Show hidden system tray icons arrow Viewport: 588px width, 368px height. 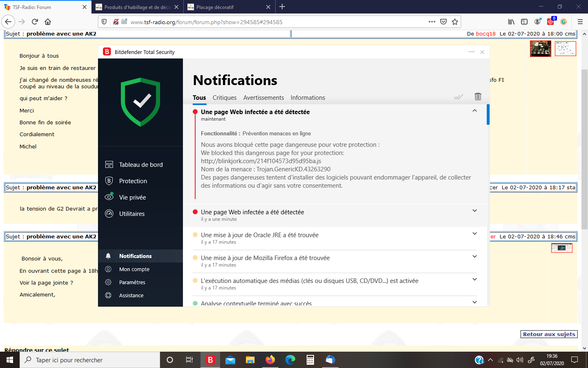coord(490,360)
